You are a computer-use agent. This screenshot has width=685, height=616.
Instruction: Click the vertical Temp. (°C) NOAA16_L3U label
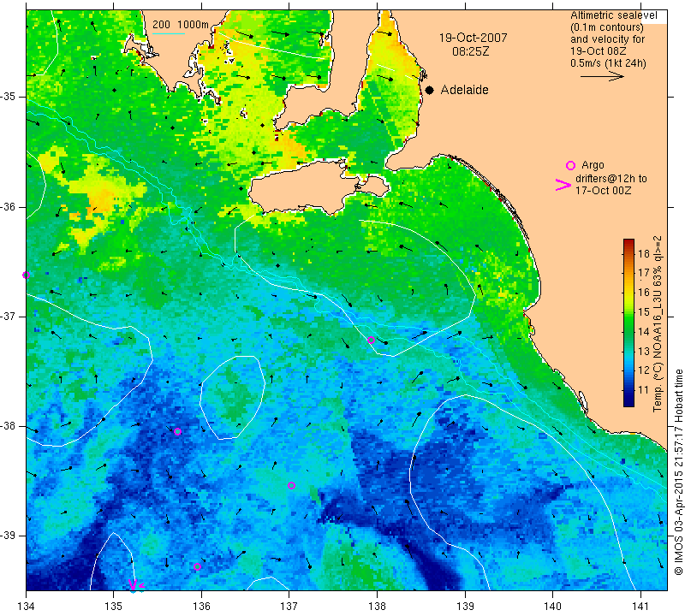658,324
